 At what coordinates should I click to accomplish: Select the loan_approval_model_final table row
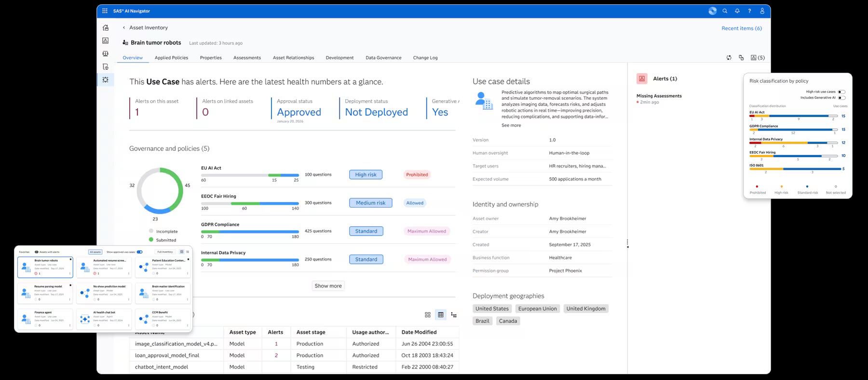point(294,355)
